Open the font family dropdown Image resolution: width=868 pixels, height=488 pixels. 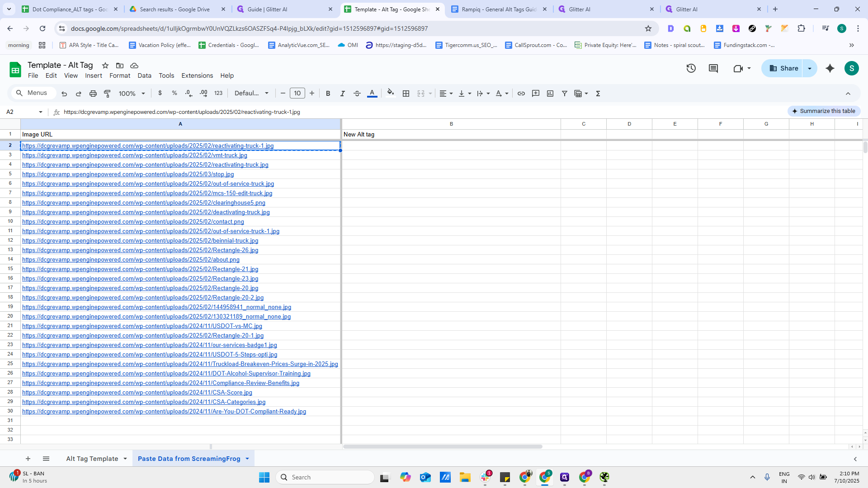pos(251,94)
